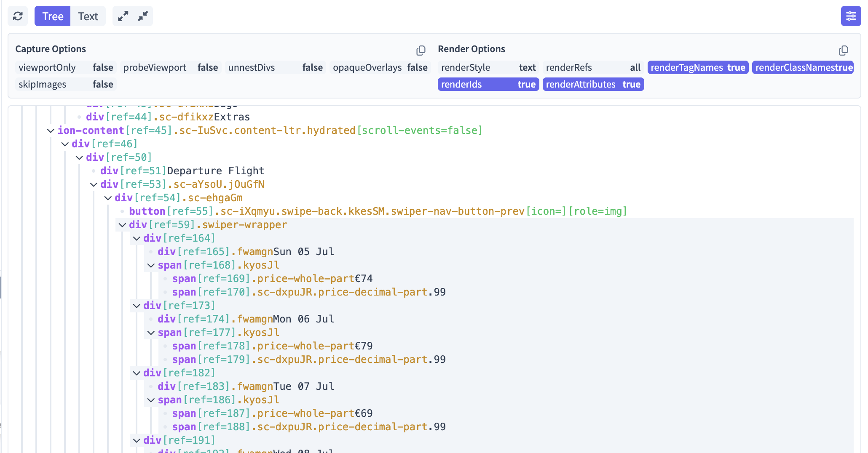Toggle the renderIds option
This screenshot has height=453, width=868.
(488, 84)
